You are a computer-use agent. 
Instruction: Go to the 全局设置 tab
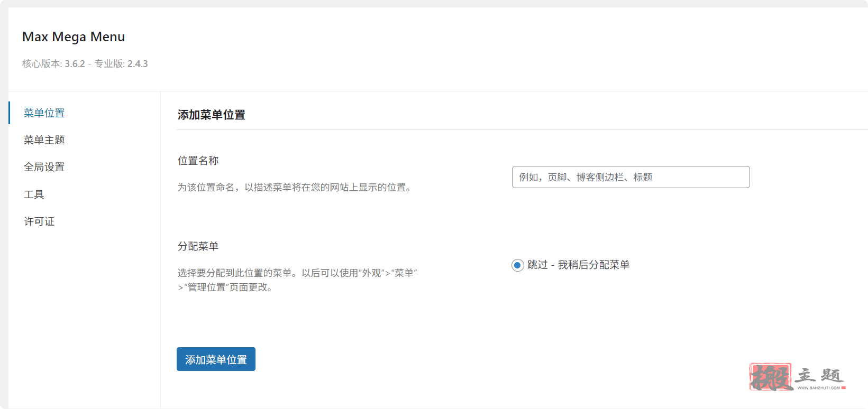(44, 167)
